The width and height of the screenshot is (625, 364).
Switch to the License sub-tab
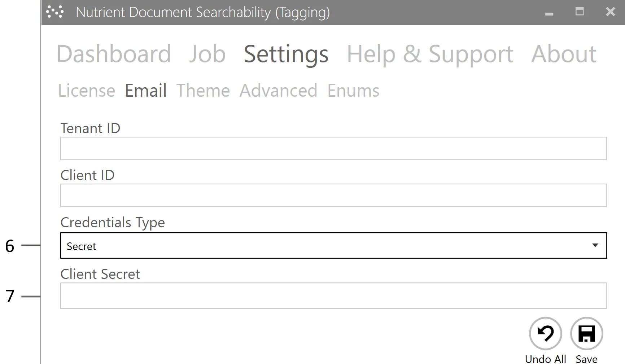87,90
